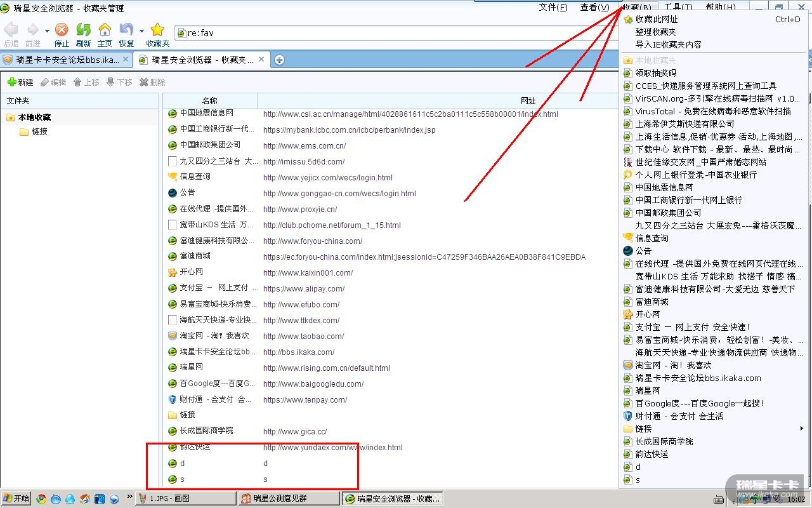Click the 编辑 pencil tool

(x=53, y=82)
